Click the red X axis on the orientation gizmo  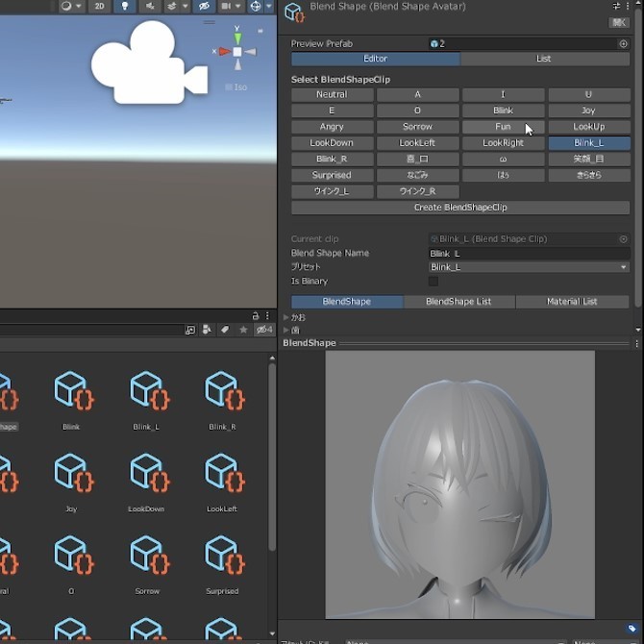223,52
